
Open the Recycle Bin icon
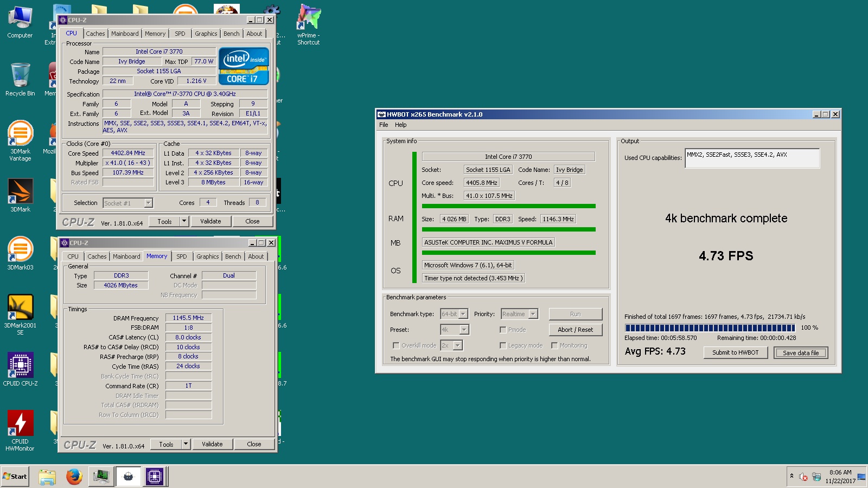pos(20,79)
